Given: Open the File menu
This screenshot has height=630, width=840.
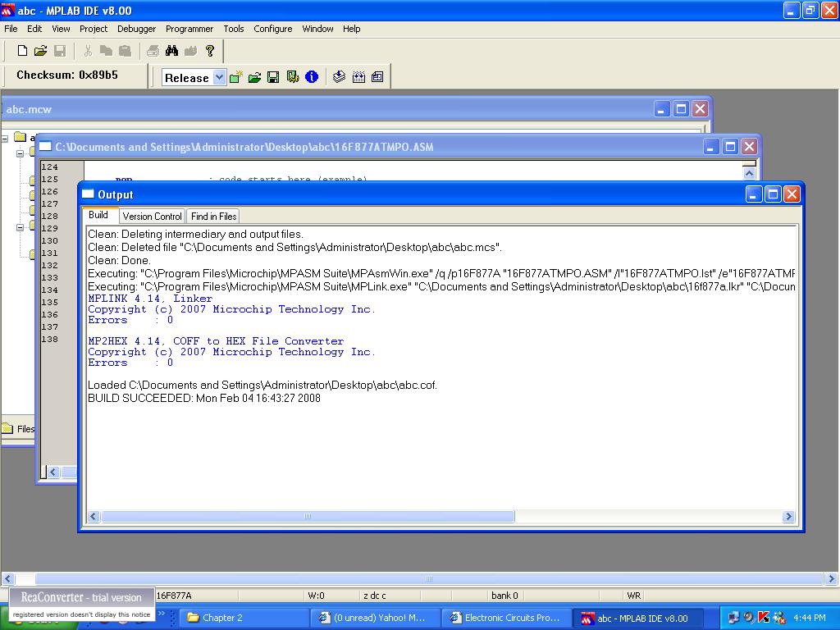Looking at the screenshot, I should pyautogui.click(x=11, y=29).
